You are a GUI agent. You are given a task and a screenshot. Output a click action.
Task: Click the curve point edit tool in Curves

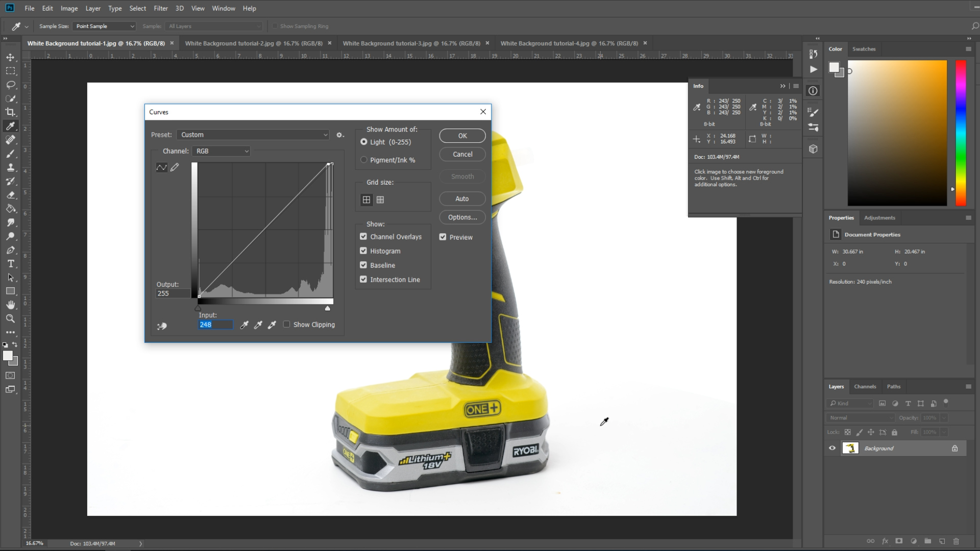[161, 167]
